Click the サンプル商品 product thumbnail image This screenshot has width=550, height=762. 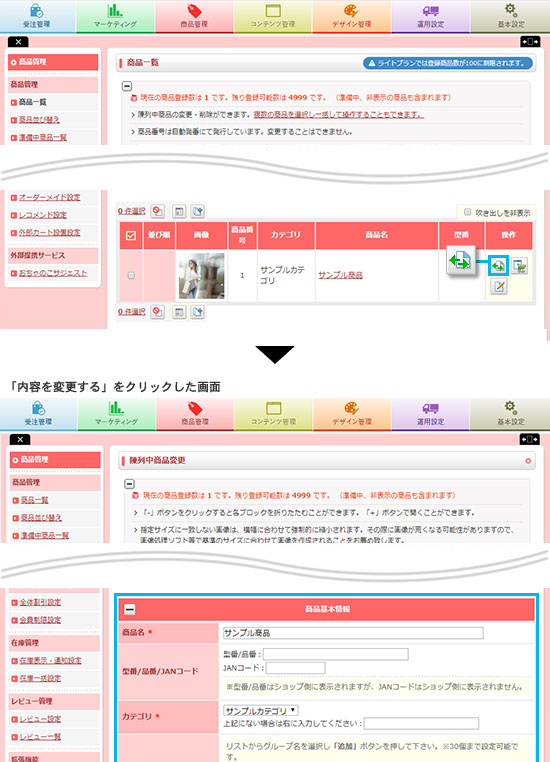[202, 276]
